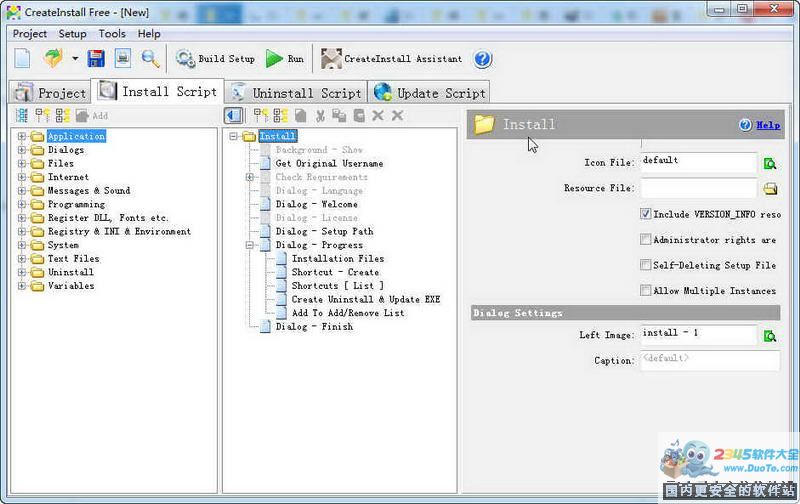Viewport: 800px width, 504px height.
Task: Open the dropdown arrow beside the Open icon
Action: [x=75, y=59]
